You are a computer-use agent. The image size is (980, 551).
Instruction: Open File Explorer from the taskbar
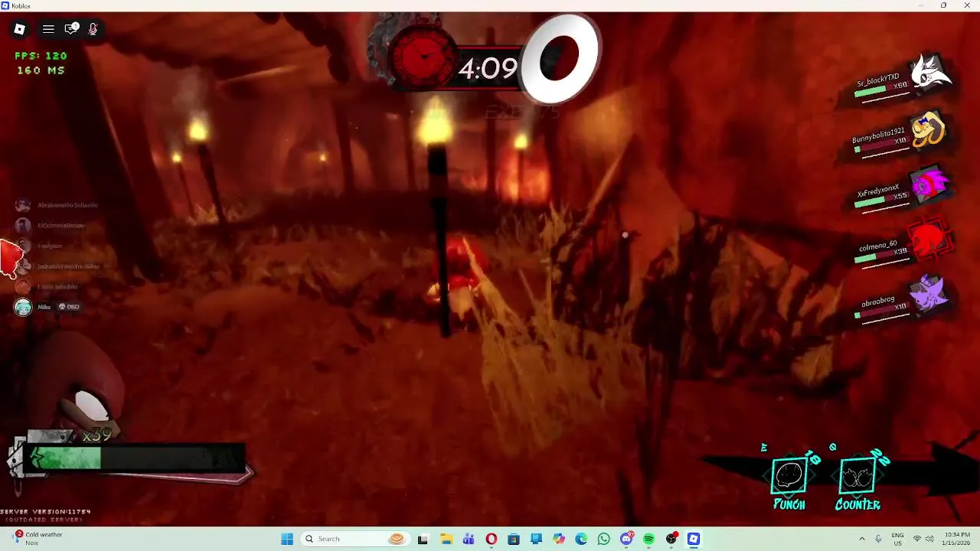point(446,539)
